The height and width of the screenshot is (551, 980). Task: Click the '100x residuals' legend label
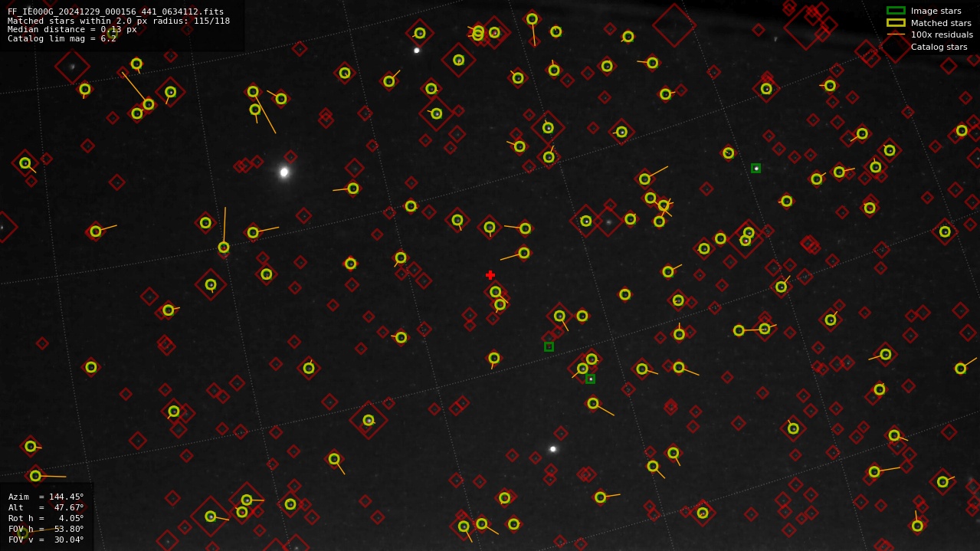point(942,34)
